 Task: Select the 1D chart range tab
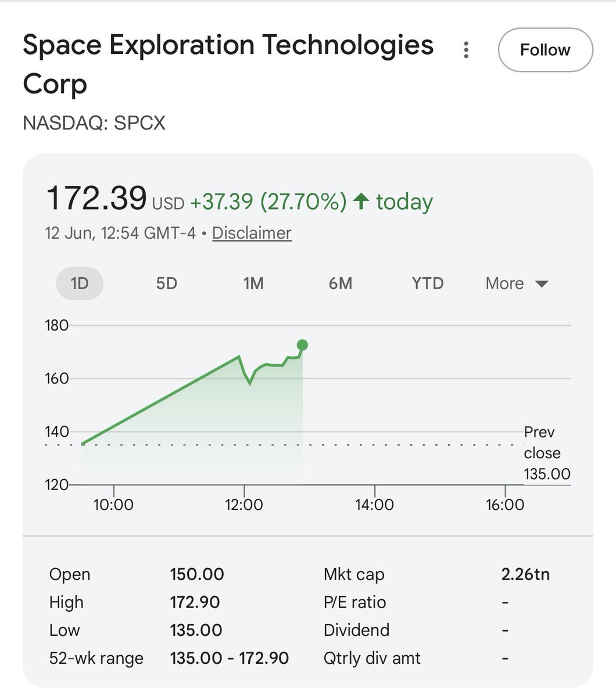coord(80,283)
